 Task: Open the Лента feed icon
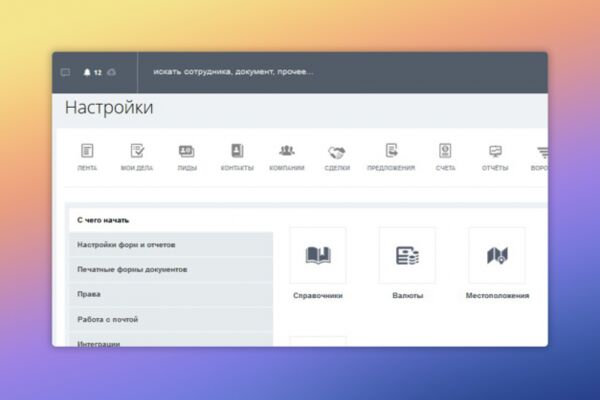point(87,151)
